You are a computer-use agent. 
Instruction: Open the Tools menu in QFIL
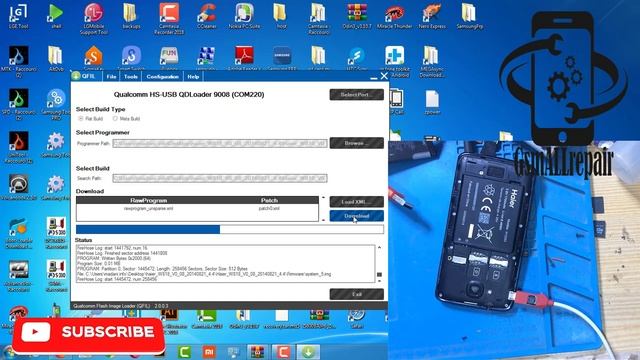coord(131,76)
